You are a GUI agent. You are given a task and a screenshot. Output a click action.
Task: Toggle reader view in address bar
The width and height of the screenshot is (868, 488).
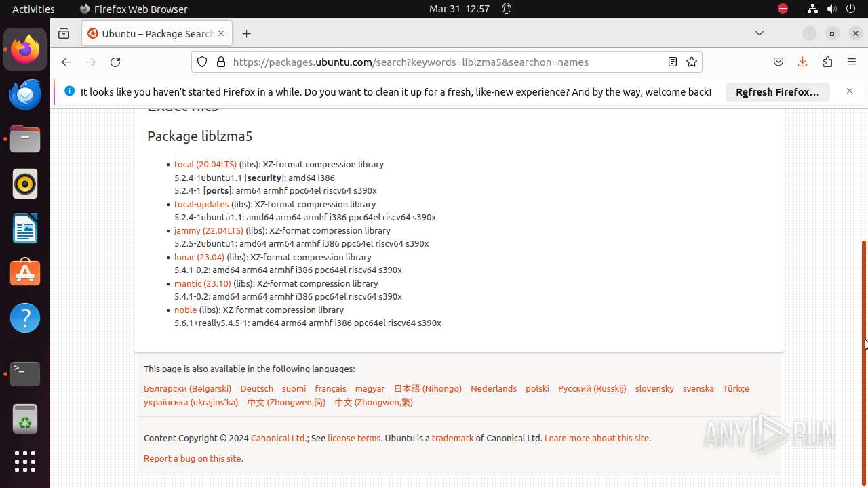click(672, 62)
